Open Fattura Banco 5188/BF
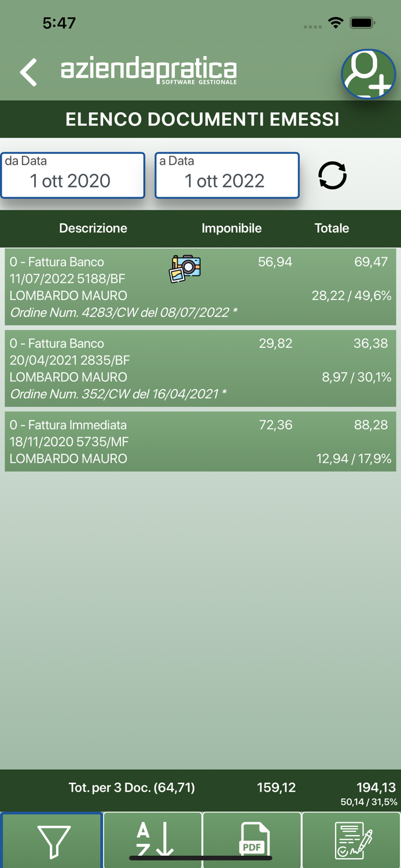This screenshot has height=868, width=401. point(87,279)
